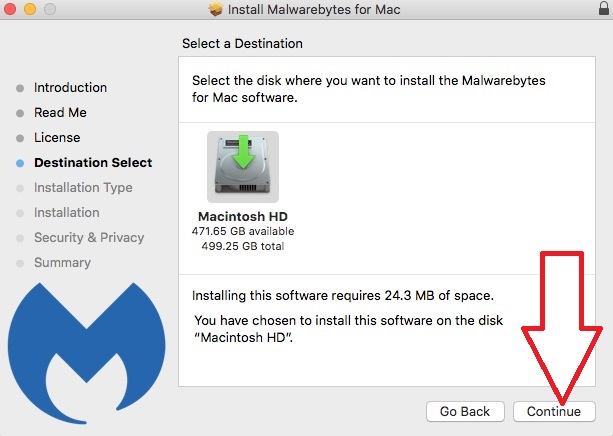Click the 'You have chosen to install' message
The image size is (613, 436).
[349, 329]
